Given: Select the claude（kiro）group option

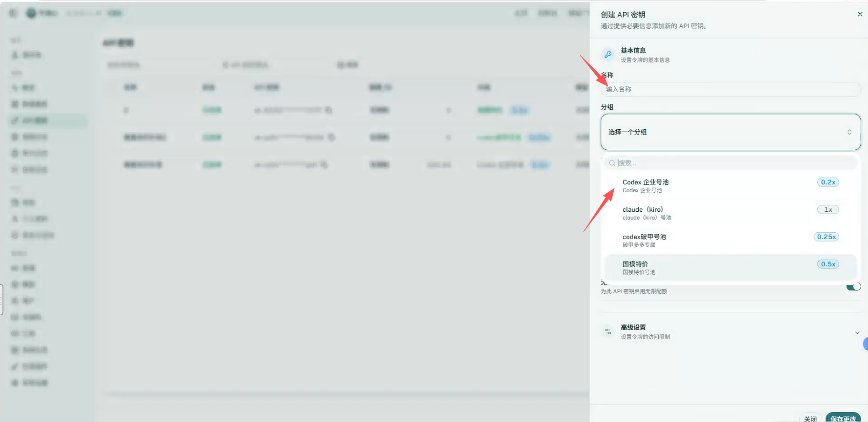Looking at the screenshot, I should pyautogui.click(x=730, y=213).
